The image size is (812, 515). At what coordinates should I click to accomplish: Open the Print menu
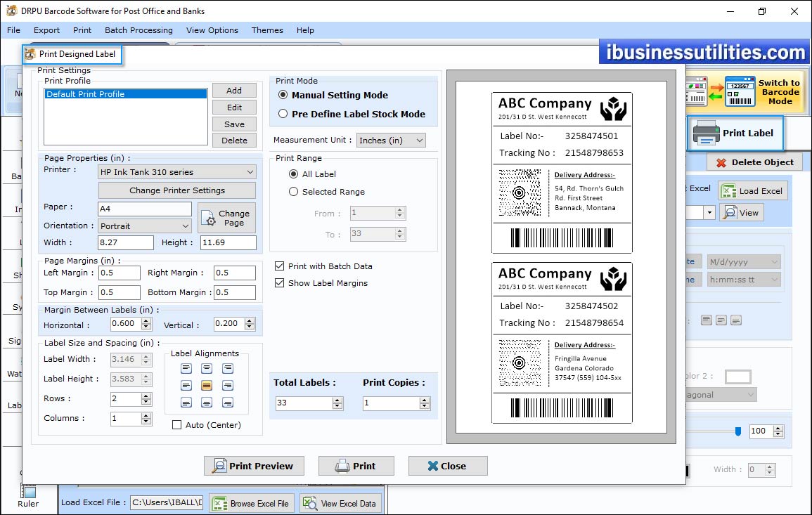coord(82,30)
